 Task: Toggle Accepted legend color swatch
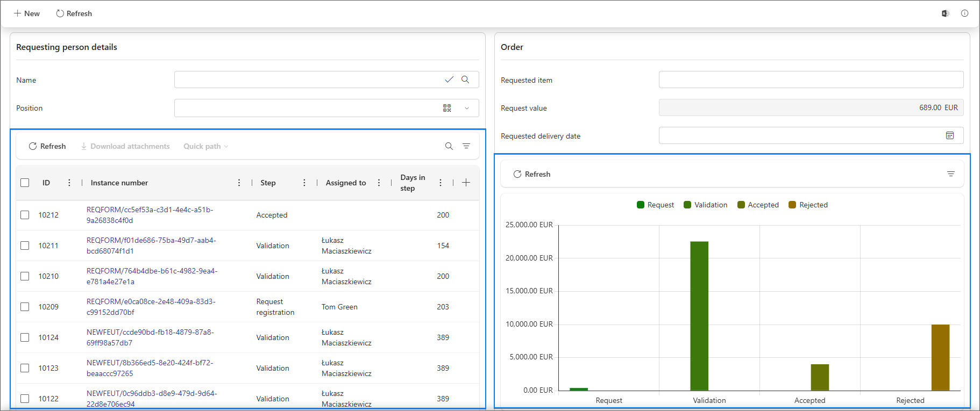click(x=741, y=205)
